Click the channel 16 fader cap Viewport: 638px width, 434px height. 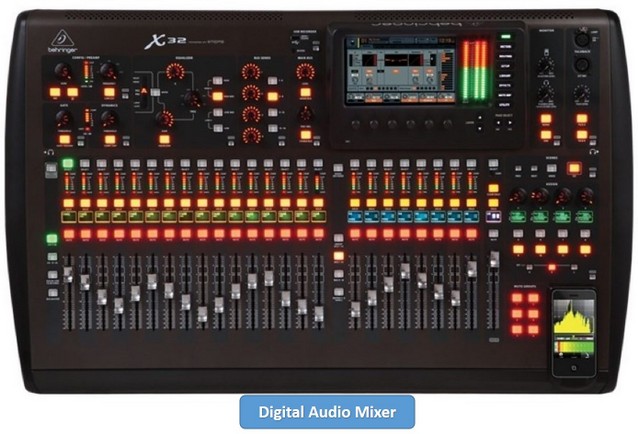[x=319, y=314]
